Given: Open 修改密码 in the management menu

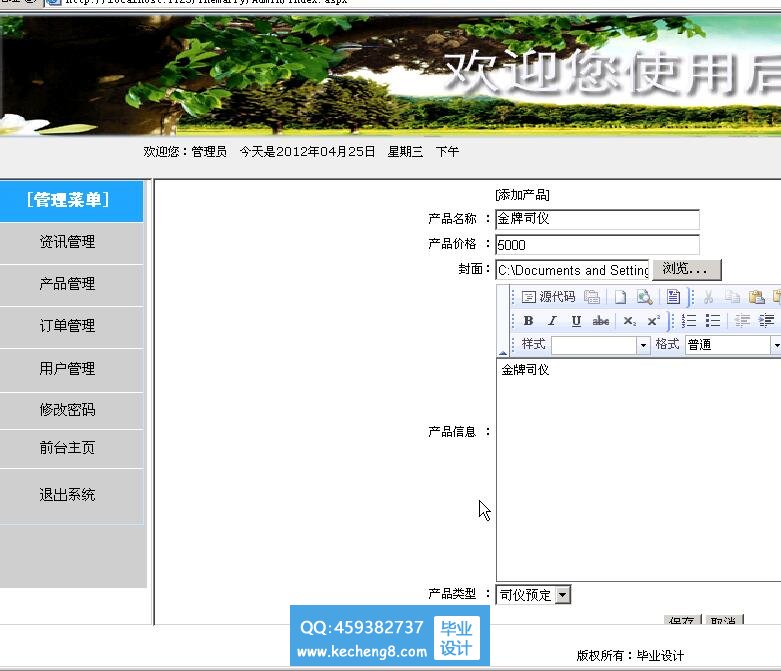Looking at the screenshot, I should pos(67,410).
